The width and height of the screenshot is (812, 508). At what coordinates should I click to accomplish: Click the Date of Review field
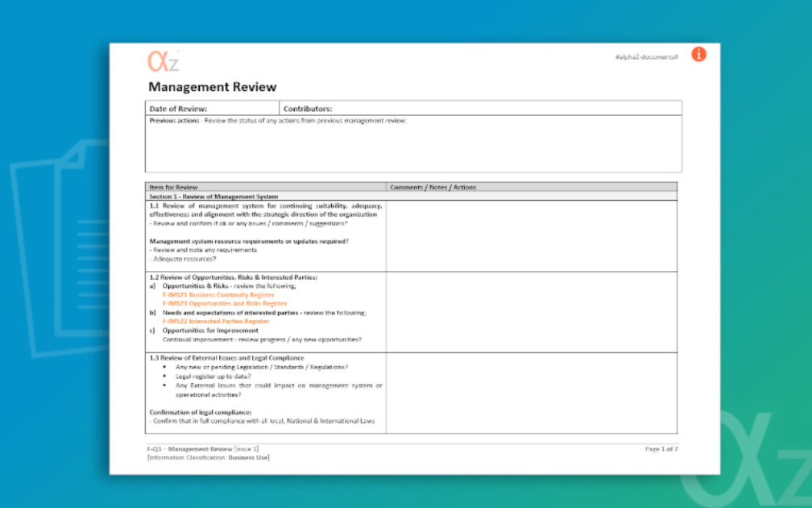tap(213, 108)
